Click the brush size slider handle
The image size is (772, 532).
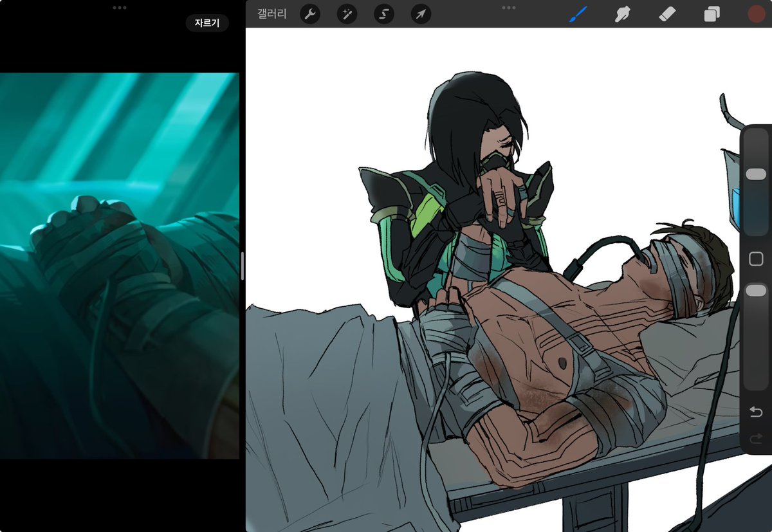[x=756, y=174]
